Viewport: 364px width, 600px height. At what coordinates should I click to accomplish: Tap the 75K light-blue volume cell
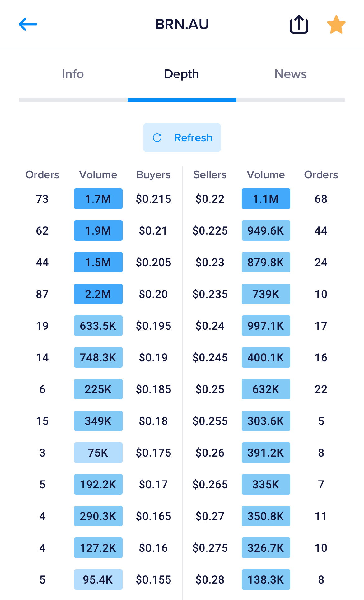(98, 453)
